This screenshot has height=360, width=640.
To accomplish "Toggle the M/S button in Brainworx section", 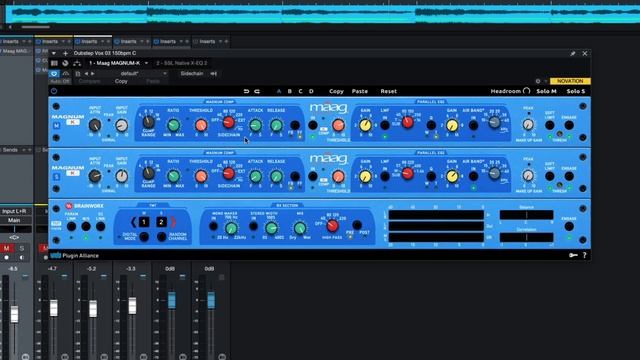I will pos(86,226).
